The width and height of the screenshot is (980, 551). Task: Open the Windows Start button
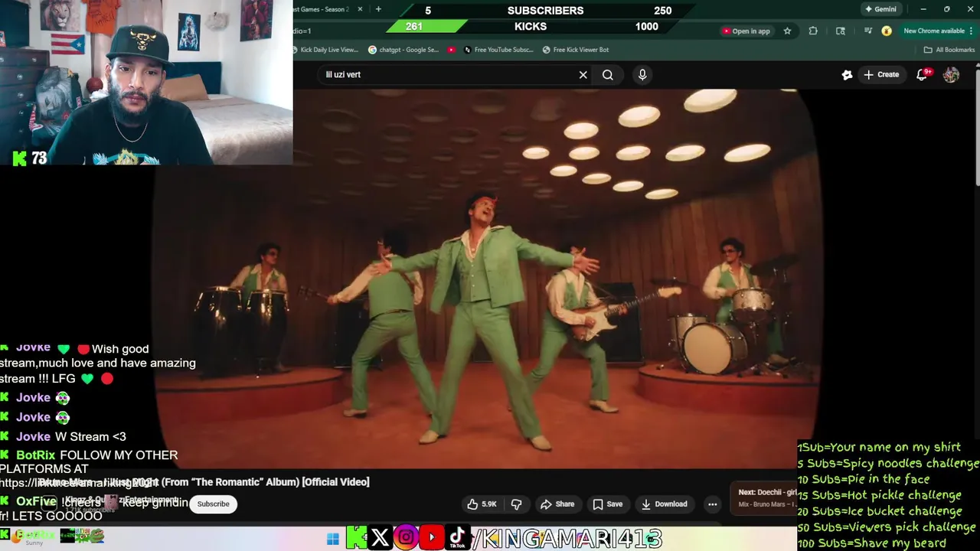click(x=332, y=539)
